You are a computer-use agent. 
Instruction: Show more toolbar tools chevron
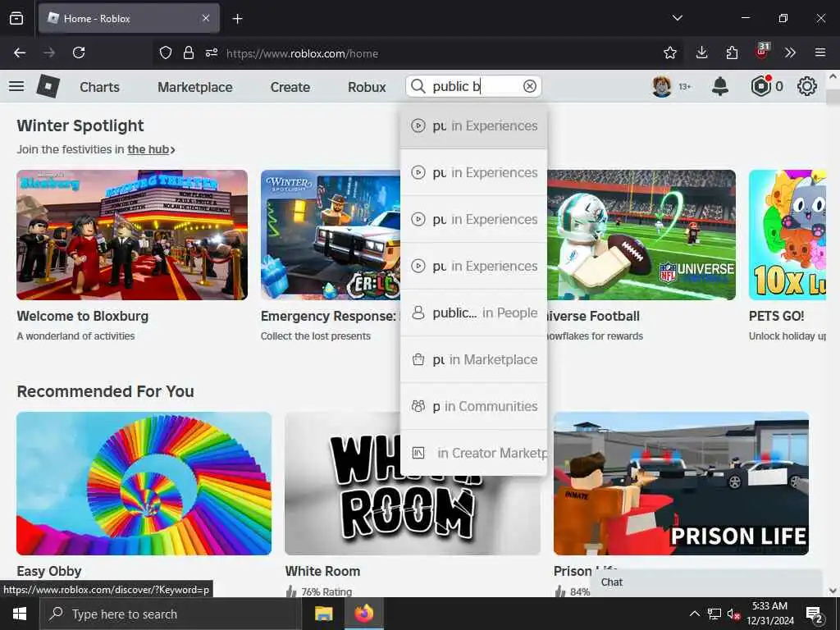click(790, 52)
